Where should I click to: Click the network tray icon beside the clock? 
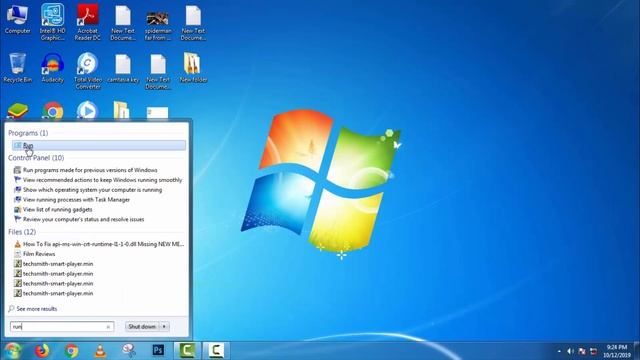point(593,351)
